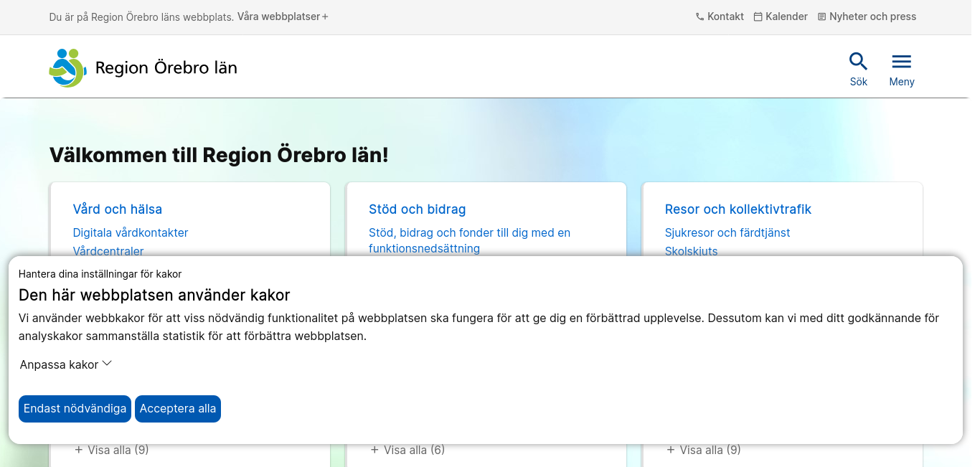The width and height of the screenshot is (980, 467).
Task: Open the hamburger Meny icon
Action: tap(901, 62)
